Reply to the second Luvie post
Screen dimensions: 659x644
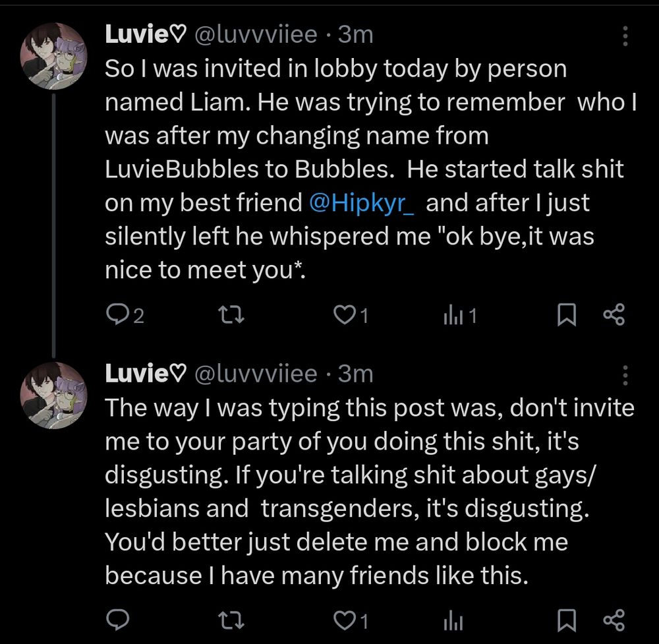point(116,620)
